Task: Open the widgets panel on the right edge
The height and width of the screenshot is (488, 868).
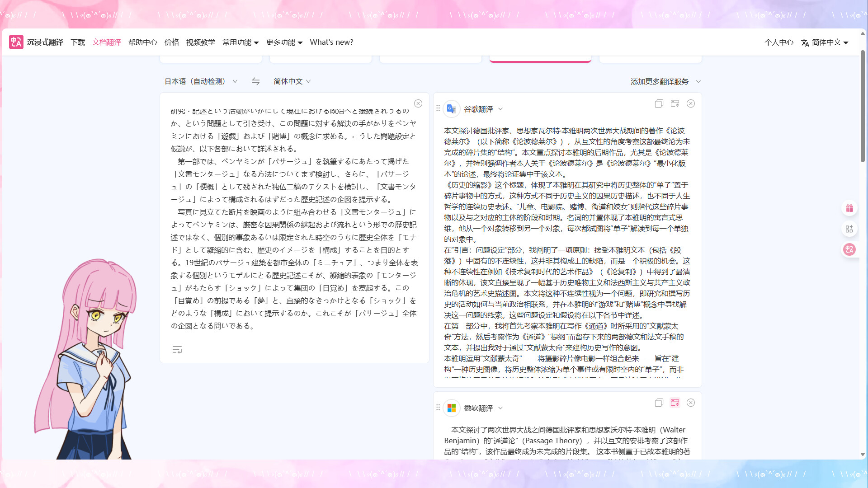Action: coord(849,229)
